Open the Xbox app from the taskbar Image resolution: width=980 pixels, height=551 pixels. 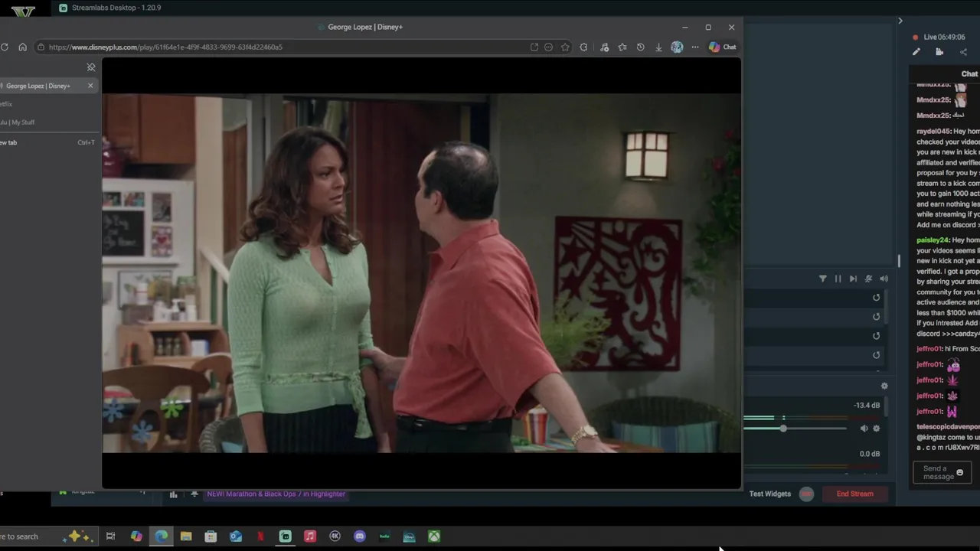434,536
